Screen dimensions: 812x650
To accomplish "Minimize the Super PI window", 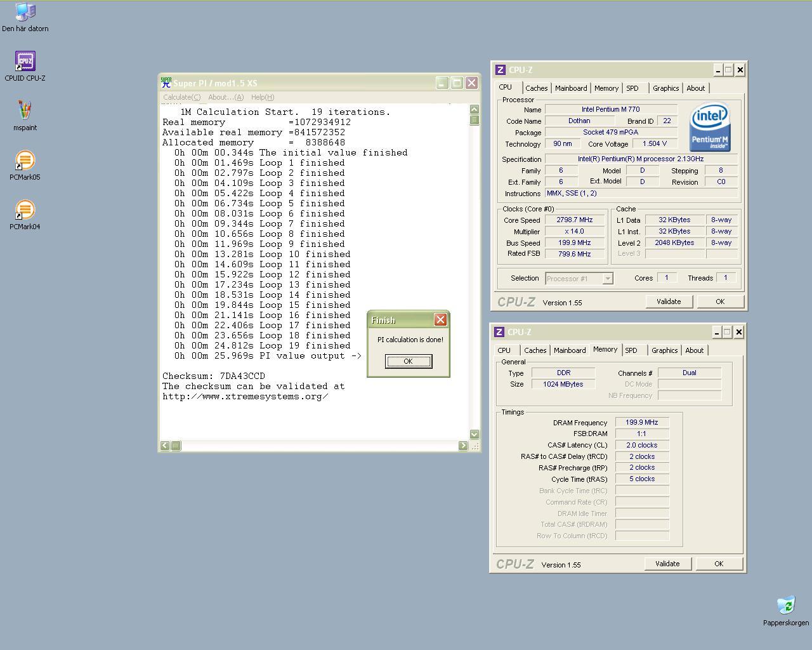I will [x=442, y=83].
